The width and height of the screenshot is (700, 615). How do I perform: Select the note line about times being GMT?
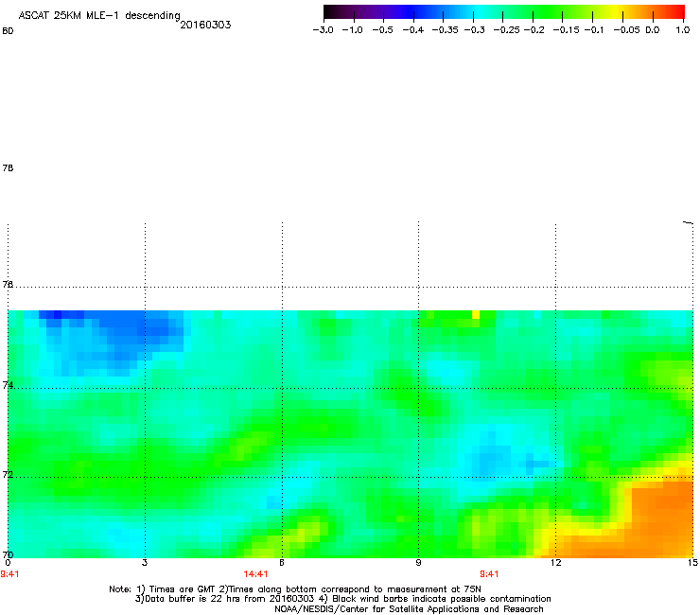click(x=295, y=589)
